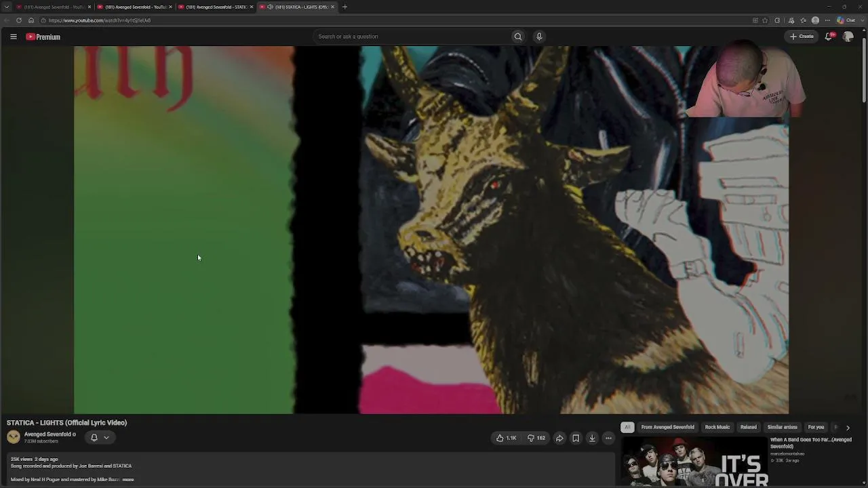Click the video player to pause
This screenshot has width=868, height=488.
click(x=431, y=230)
